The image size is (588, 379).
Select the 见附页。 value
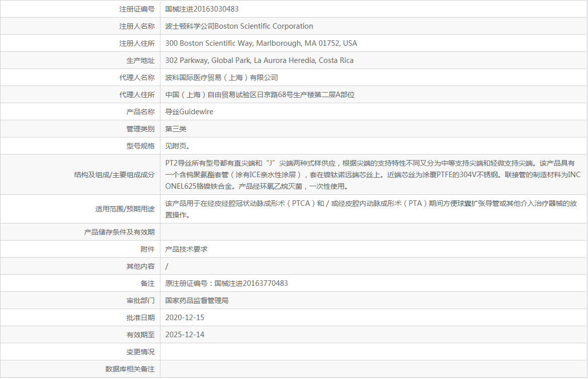pyautogui.click(x=178, y=146)
